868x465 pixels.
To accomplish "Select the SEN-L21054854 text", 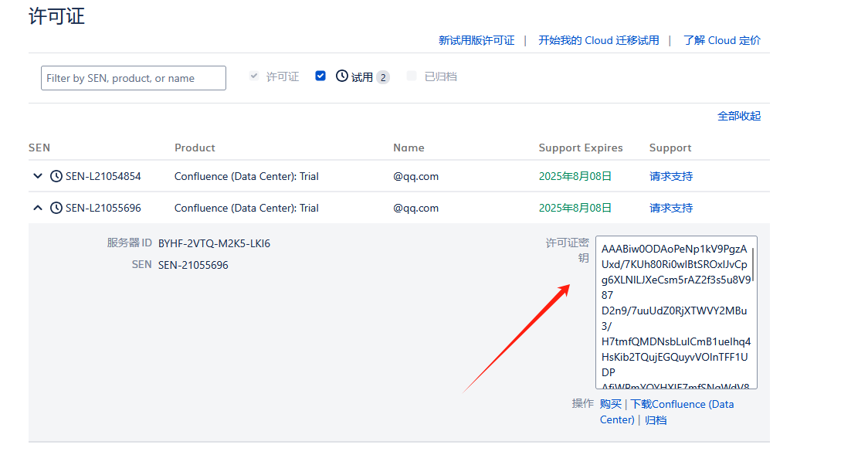I will [x=103, y=176].
